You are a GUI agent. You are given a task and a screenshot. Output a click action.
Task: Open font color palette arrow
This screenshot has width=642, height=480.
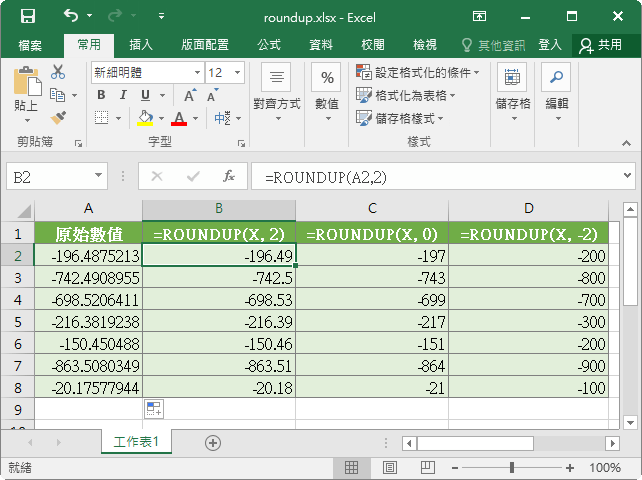(196, 118)
